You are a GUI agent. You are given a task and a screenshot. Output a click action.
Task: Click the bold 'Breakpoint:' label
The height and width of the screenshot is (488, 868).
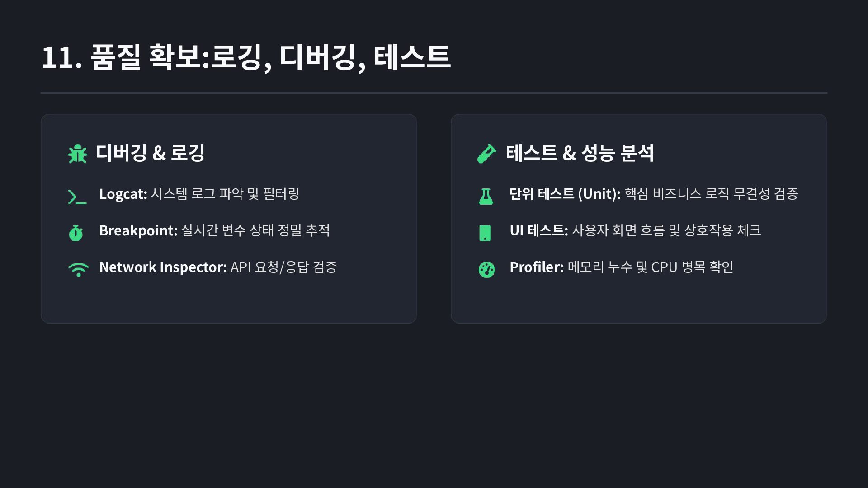tap(138, 230)
